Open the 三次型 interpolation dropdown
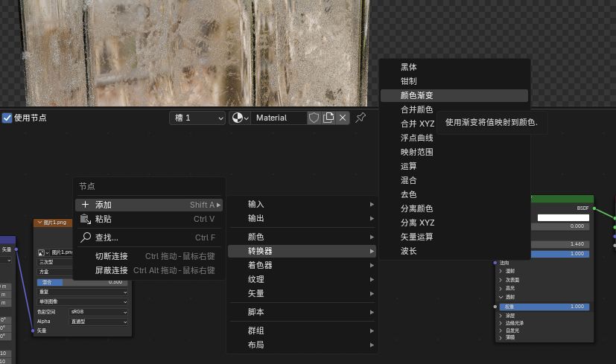Viewport: 616px width, 364px height. tap(55, 262)
